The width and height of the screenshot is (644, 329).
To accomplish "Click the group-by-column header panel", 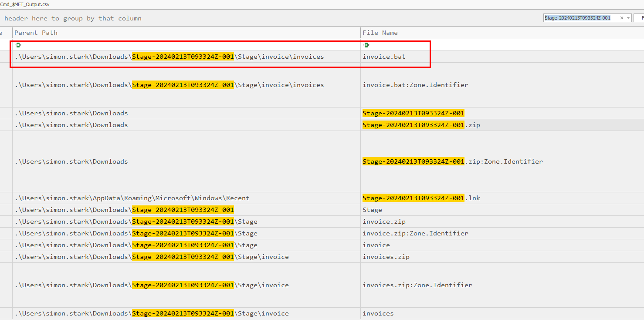I will (174, 18).
